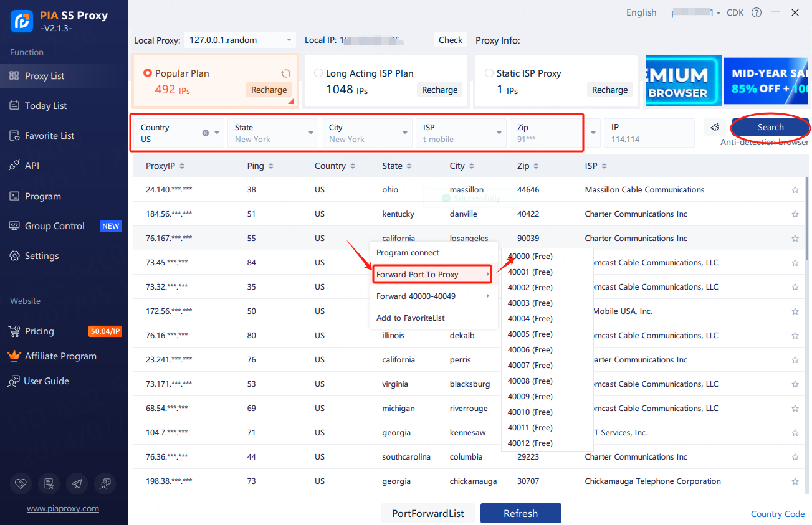Sort the table by State column
The image size is (812, 525).
[x=396, y=166]
